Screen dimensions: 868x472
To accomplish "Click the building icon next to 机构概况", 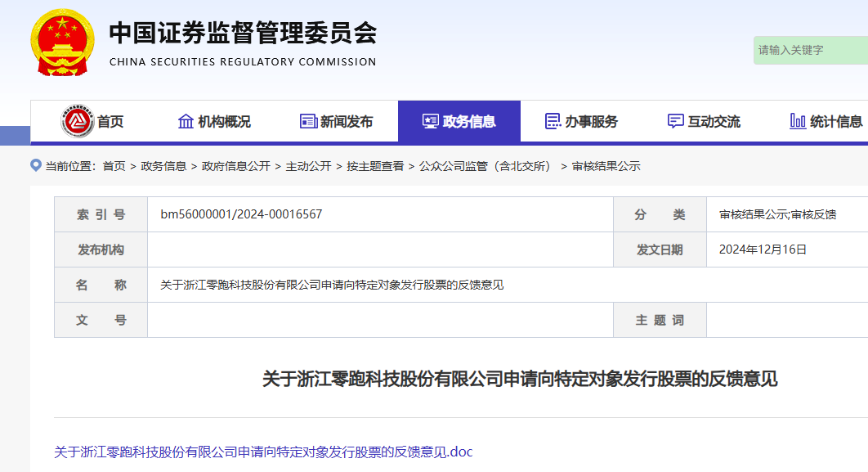I will coord(186,121).
